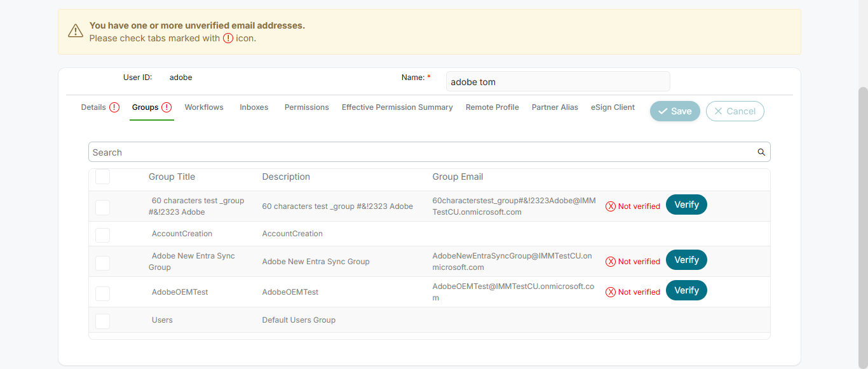868x369 pixels.
Task: Toggle checkbox for AdobeOEMTest group
Action: [102, 293]
